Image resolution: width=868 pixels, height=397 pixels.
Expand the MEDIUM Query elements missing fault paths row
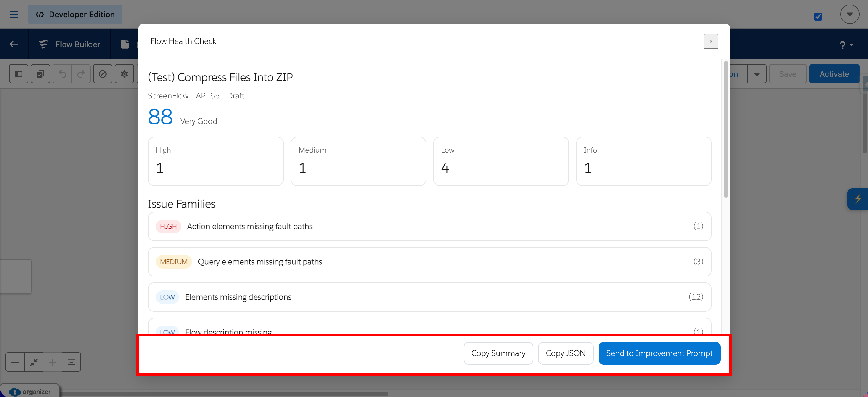[429, 262]
